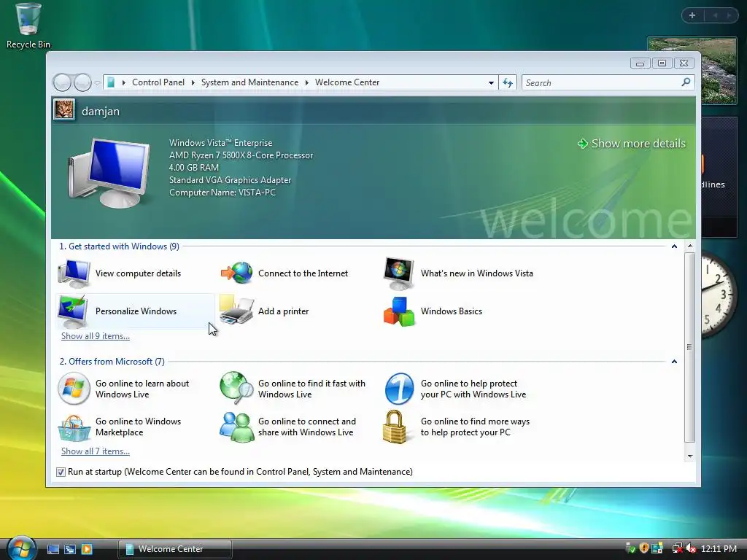Click the control panel icon in address bar

point(111,82)
